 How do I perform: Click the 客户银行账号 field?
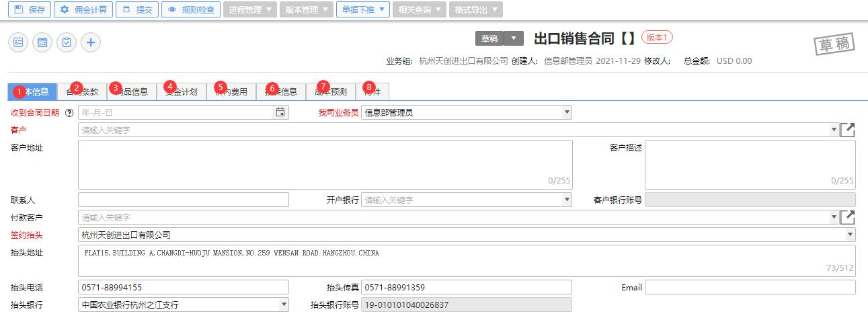pyautogui.click(x=750, y=200)
